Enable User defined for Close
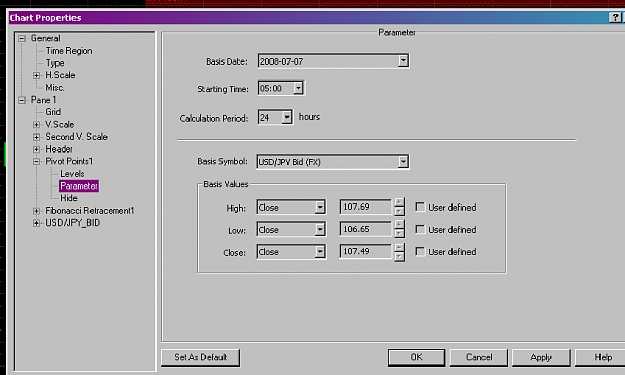This screenshot has height=375, width=625. 420,251
